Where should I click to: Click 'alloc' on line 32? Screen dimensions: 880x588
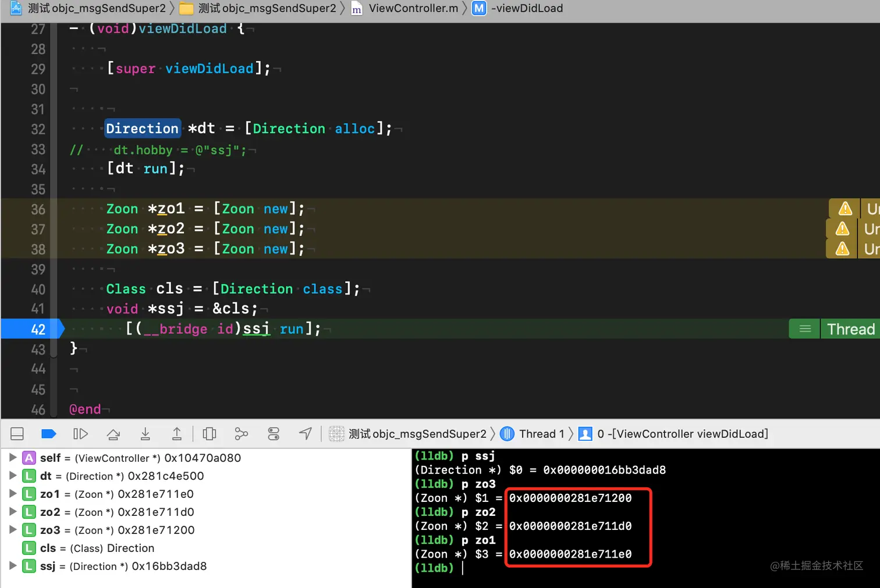[x=354, y=129]
